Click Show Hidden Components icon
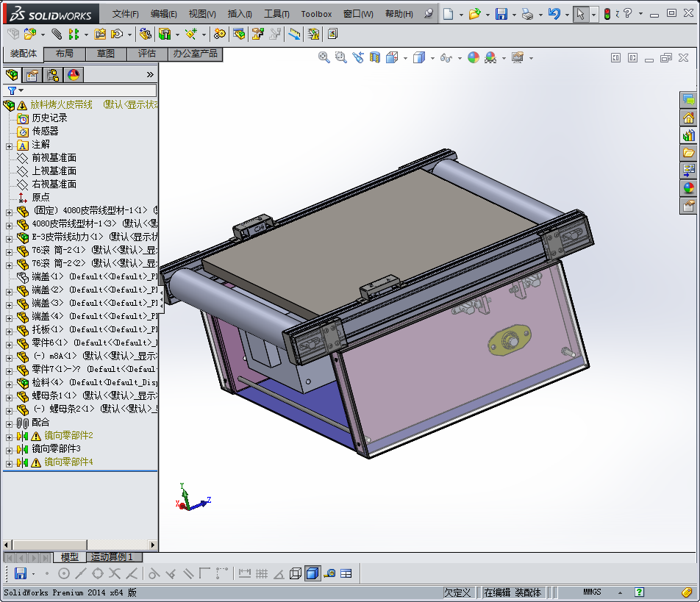 pos(145,34)
